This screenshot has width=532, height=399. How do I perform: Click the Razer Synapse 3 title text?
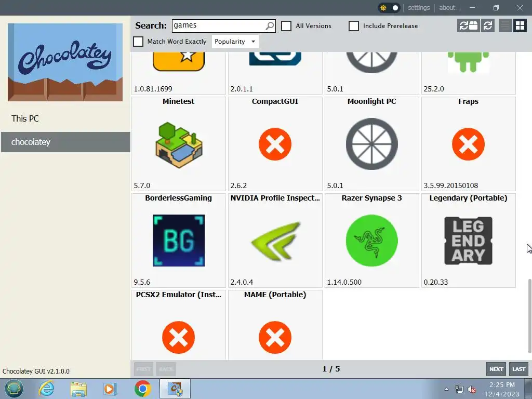(x=371, y=198)
